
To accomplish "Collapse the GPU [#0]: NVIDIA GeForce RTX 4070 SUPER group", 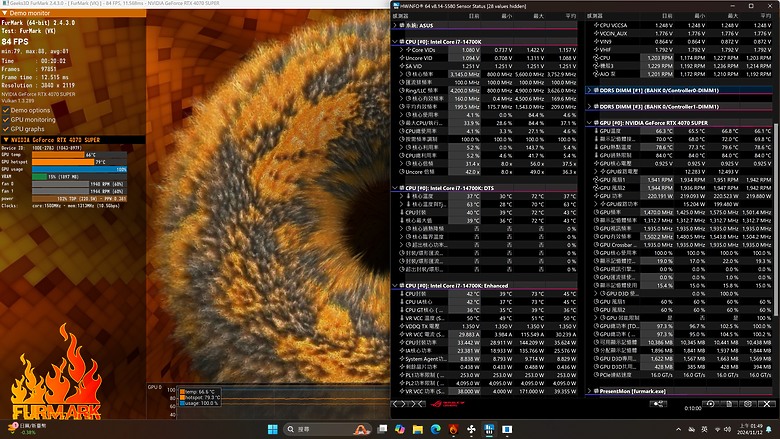I will (x=589, y=123).
